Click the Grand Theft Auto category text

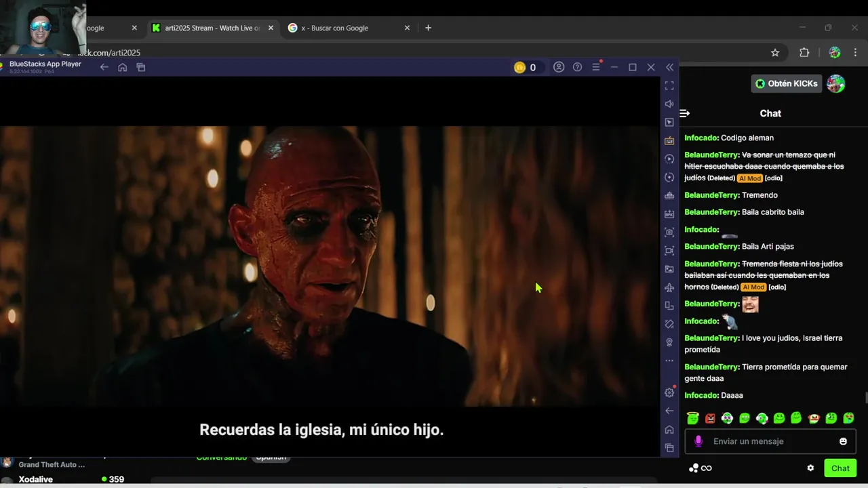coord(52,465)
